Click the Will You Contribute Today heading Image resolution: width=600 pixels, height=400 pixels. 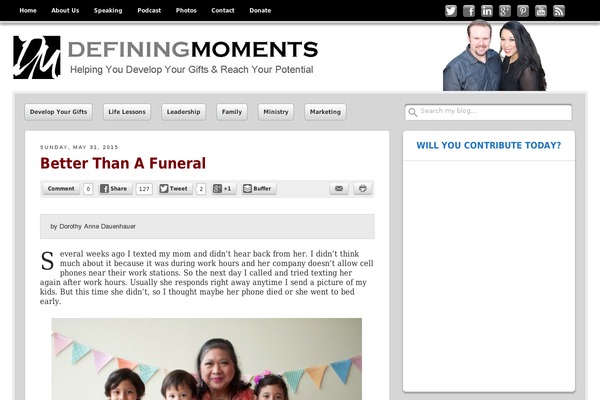coord(489,145)
